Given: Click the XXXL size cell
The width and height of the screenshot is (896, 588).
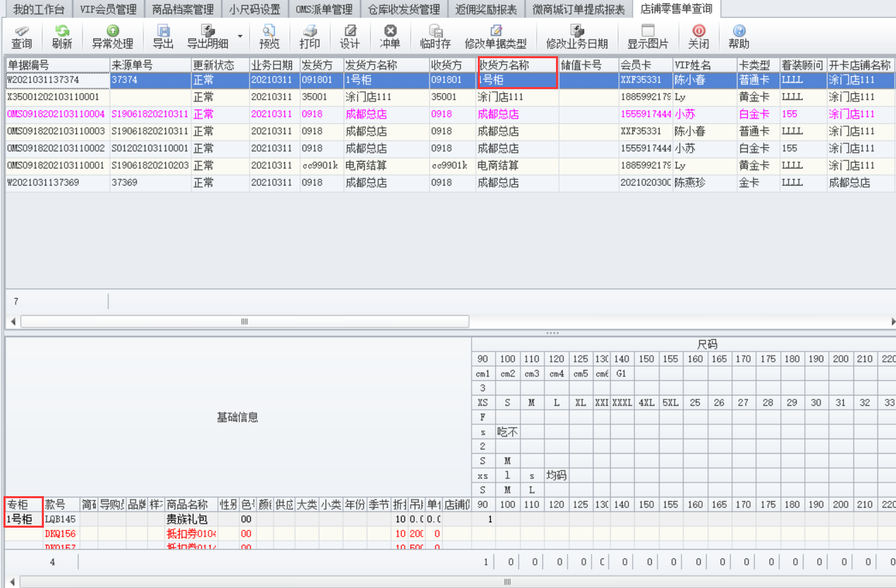Looking at the screenshot, I should click(x=622, y=403).
